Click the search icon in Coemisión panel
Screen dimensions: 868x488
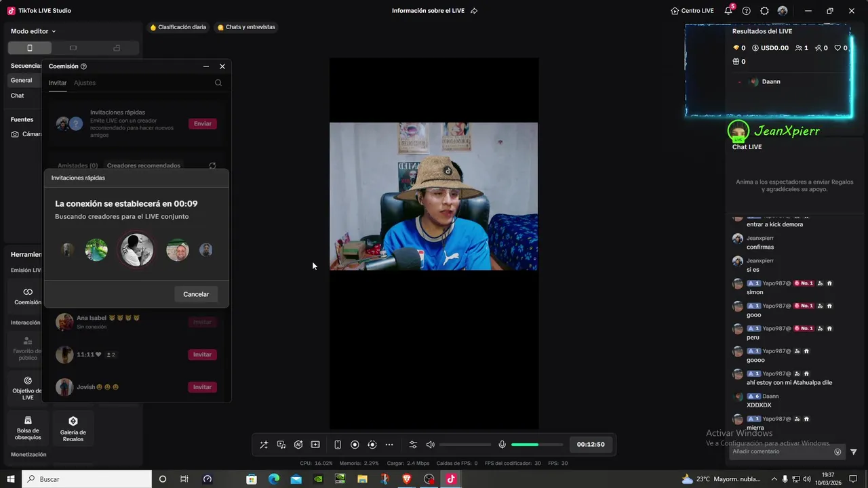(x=218, y=83)
